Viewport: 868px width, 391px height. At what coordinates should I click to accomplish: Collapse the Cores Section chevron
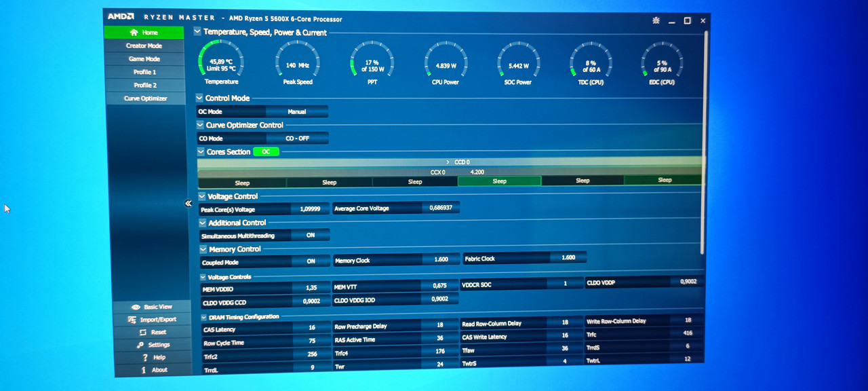point(201,152)
